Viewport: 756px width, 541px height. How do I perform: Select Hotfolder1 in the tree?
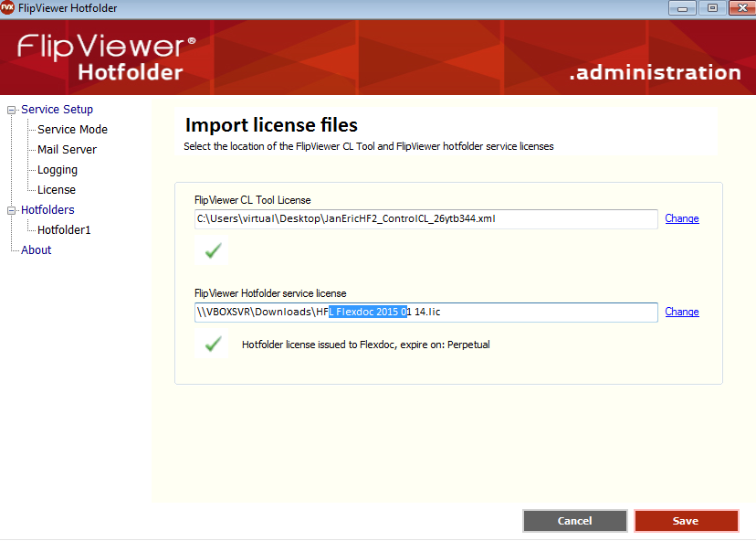click(64, 230)
